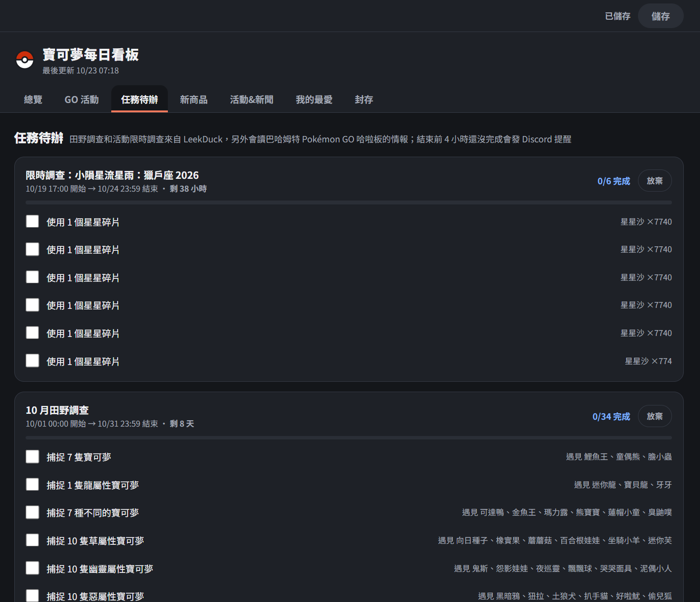Check the 捕捉 7 隻寶可夢 task checkbox

click(x=32, y=457)
